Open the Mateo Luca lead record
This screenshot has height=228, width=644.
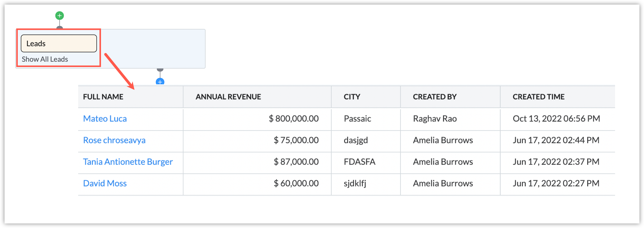click(105, 119)
